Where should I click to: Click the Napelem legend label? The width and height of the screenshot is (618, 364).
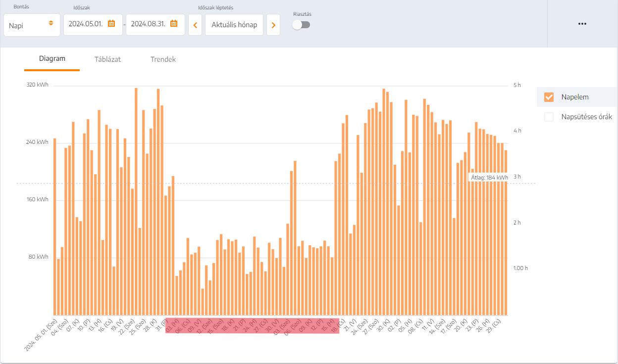(574, 97)
